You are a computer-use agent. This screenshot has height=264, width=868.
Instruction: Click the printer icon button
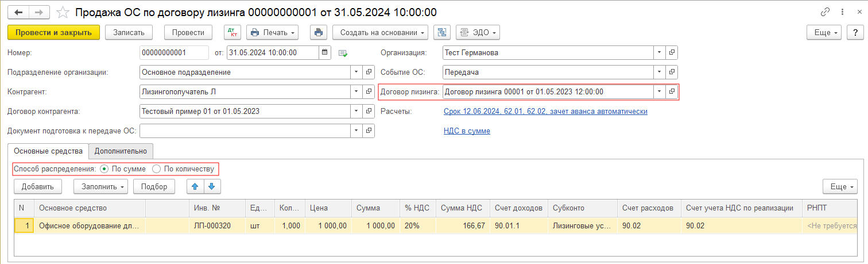(x=319, y=32)
